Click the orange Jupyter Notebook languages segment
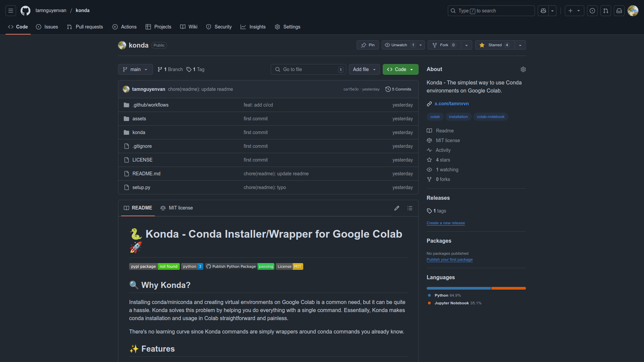This screenshot has width=644, height=362. 508,288
